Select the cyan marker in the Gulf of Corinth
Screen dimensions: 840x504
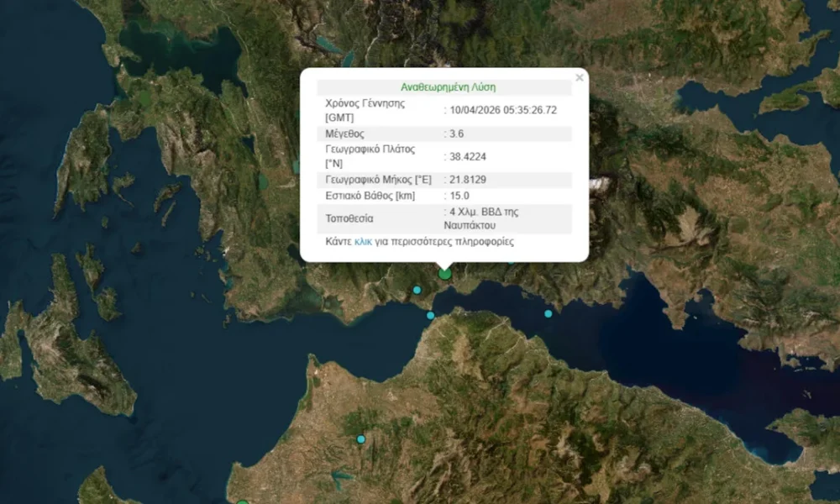(x=548, y=312)
